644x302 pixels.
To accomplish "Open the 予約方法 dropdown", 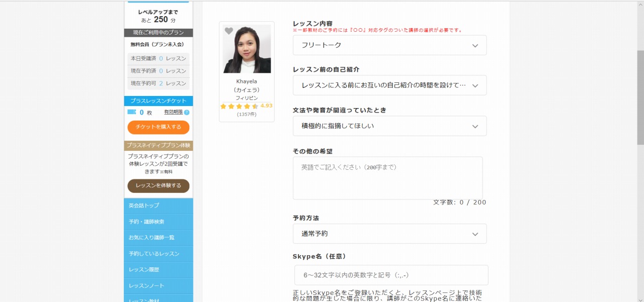I will coord(389,234).
